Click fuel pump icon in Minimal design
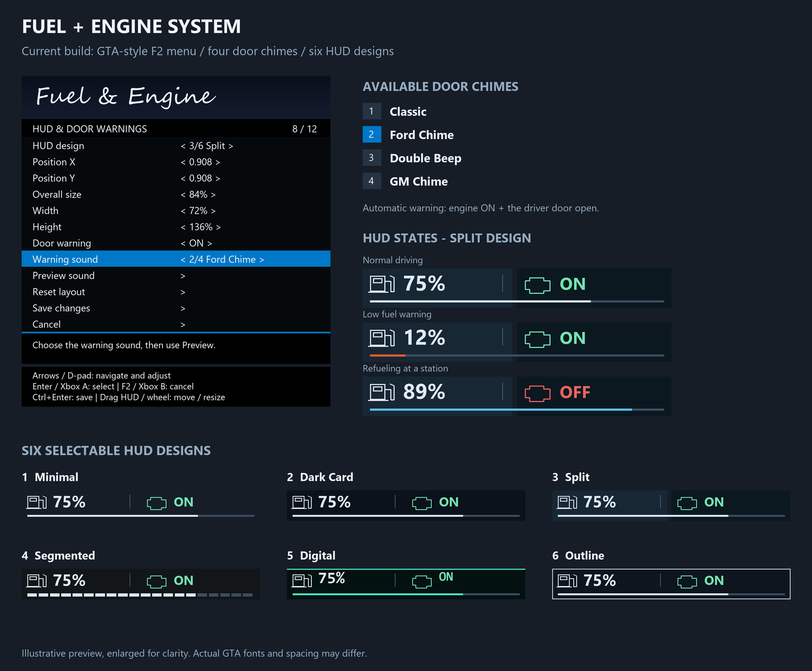 (x=37, y=503)
